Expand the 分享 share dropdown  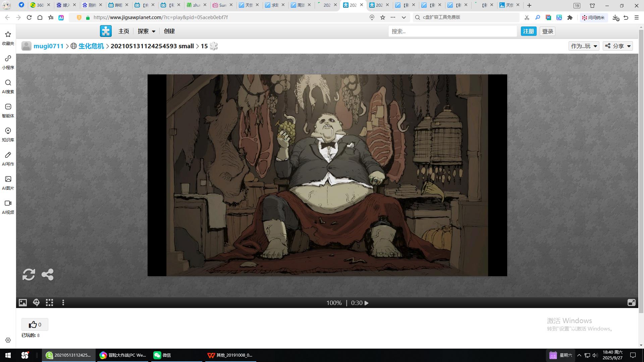click(x=618, y=46)
